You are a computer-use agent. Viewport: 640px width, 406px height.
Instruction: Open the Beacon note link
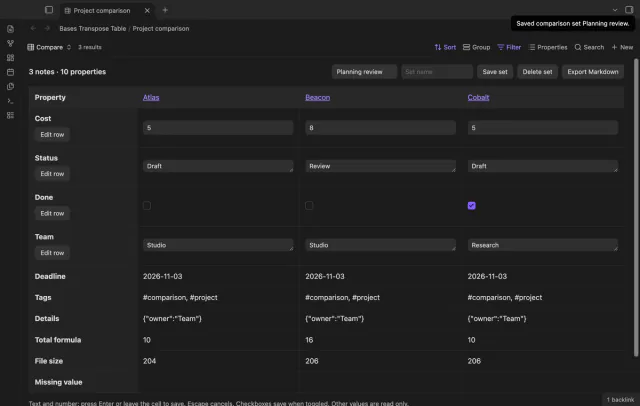point(318,98)
